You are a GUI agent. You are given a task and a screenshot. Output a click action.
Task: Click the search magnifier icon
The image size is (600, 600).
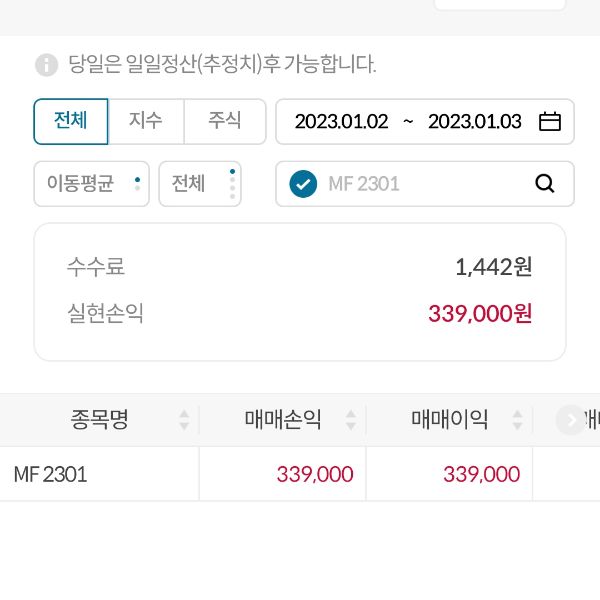click(x=545, y=184)
